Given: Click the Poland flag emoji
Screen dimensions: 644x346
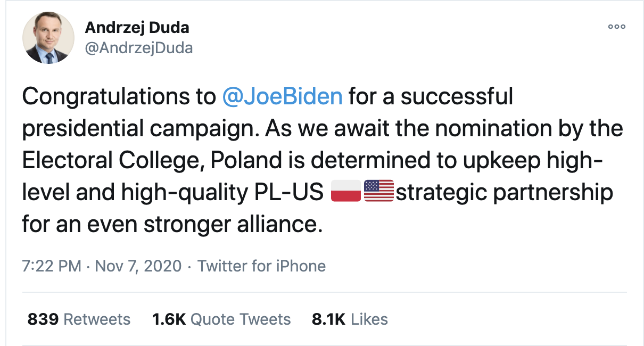Looking at the screenshot, I should point(346,192).
